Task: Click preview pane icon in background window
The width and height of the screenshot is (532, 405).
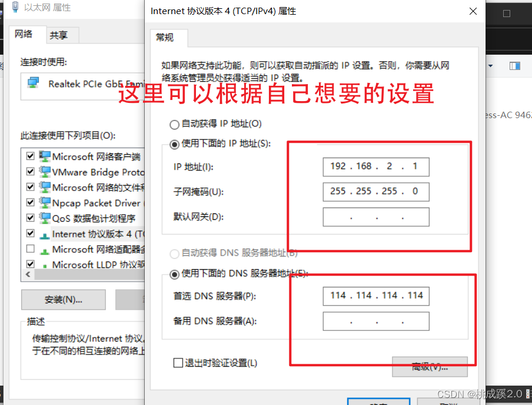Action: tap(515, 66)
